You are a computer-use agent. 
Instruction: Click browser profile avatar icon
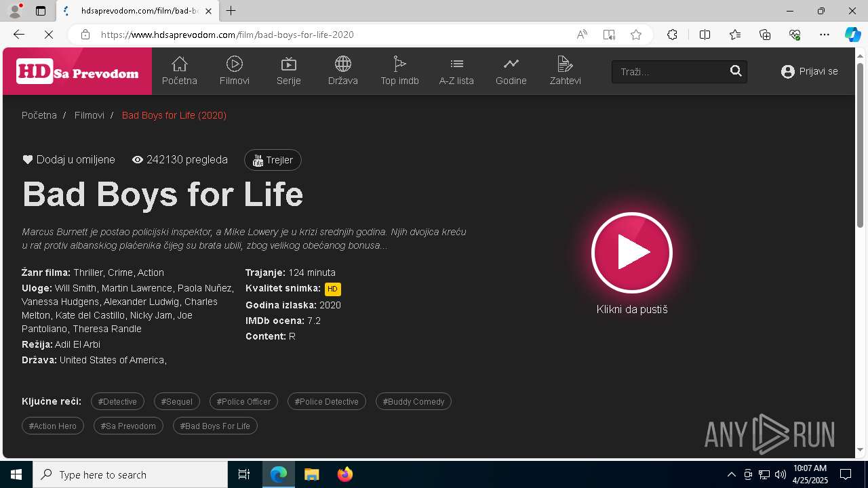tap(15, 11)
